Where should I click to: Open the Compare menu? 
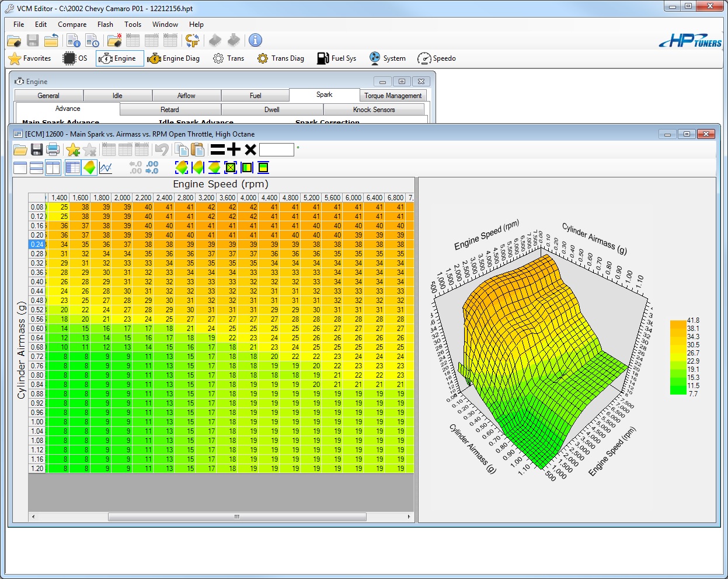(72, 25)
